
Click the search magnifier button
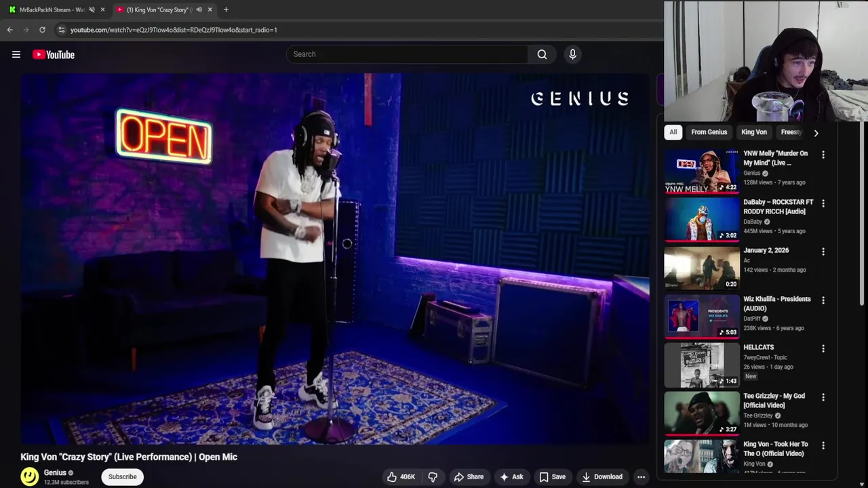point(542,54)
